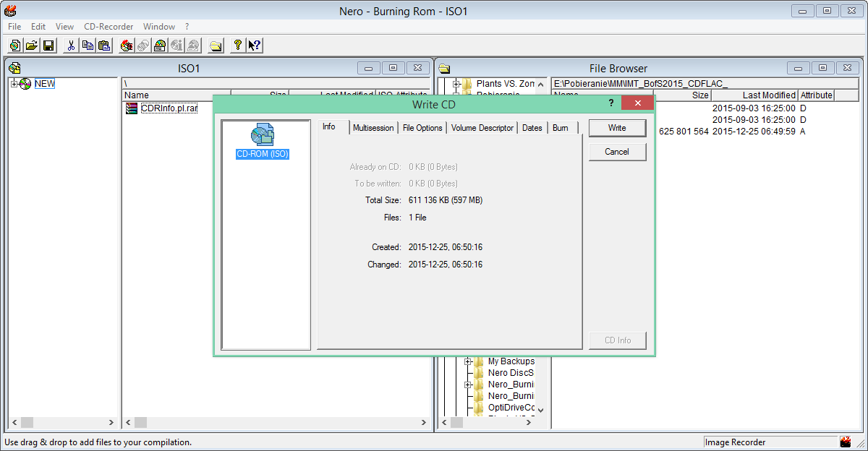Click the Choose Recorder toolbar icon
The height and width of the screenshot is (451, 868).
[160, 46]
